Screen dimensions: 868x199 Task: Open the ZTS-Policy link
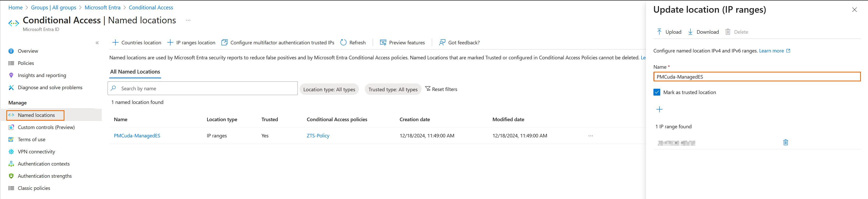tap(318, 136)
